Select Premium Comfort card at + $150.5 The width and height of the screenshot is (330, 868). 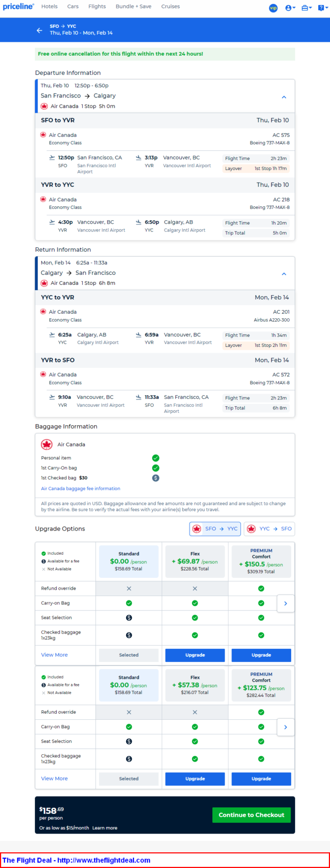[x=261, y=561]
